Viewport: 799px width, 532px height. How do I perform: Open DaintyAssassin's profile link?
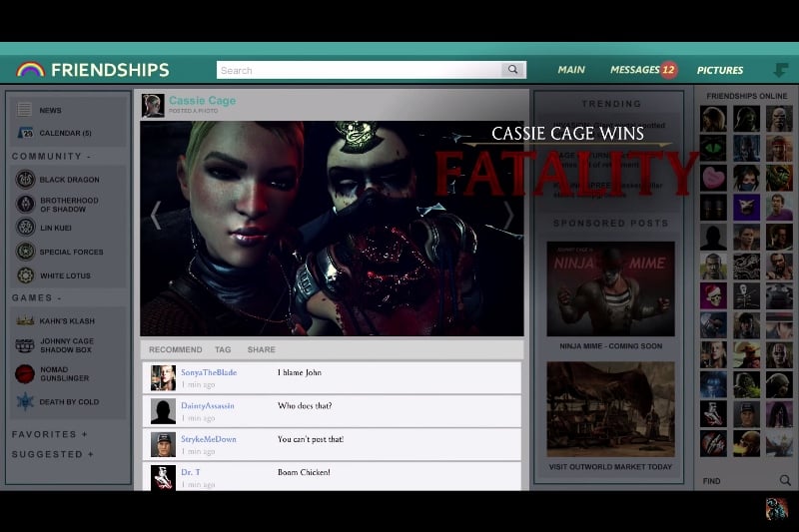208,406
